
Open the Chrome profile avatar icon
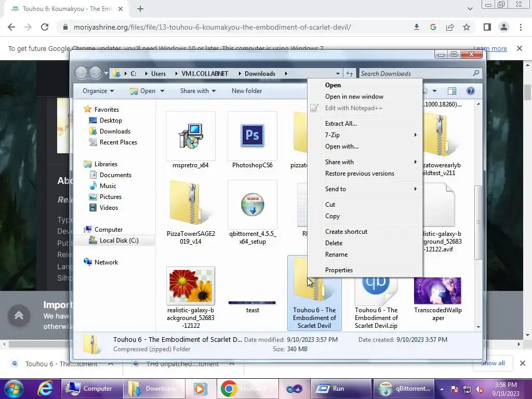(x=504, y=27)
